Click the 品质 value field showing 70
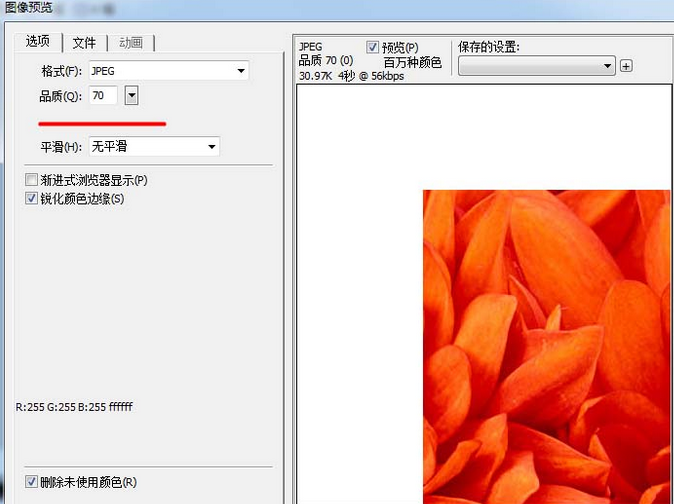 pos(102,95)
